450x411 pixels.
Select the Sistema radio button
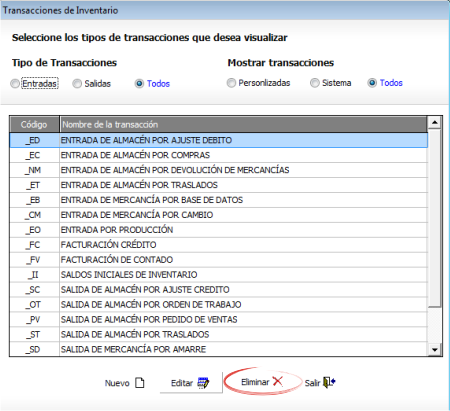click(x=315, y=83)
